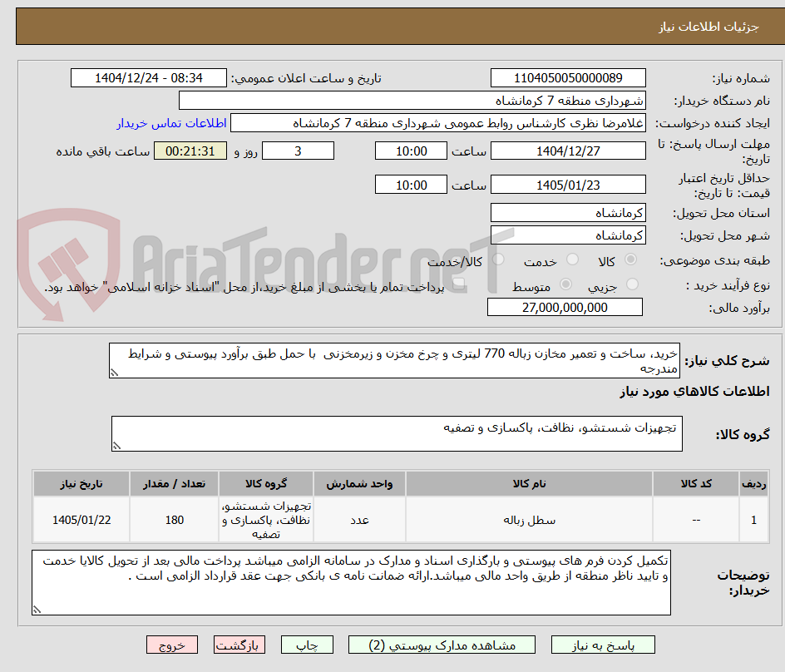Click the سطل زباله item name cell
Screen dimensions: 785x672
[x=529, y=520]
